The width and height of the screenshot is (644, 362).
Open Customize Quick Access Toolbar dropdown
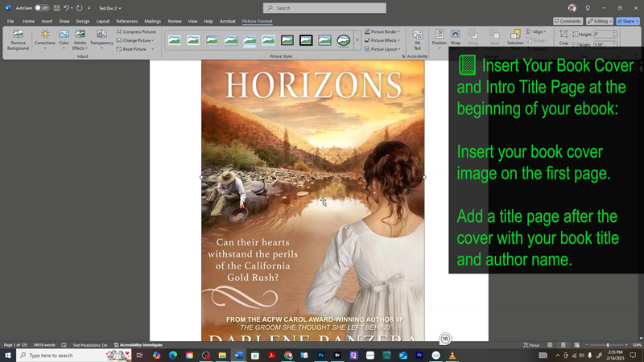coord(89,8)
